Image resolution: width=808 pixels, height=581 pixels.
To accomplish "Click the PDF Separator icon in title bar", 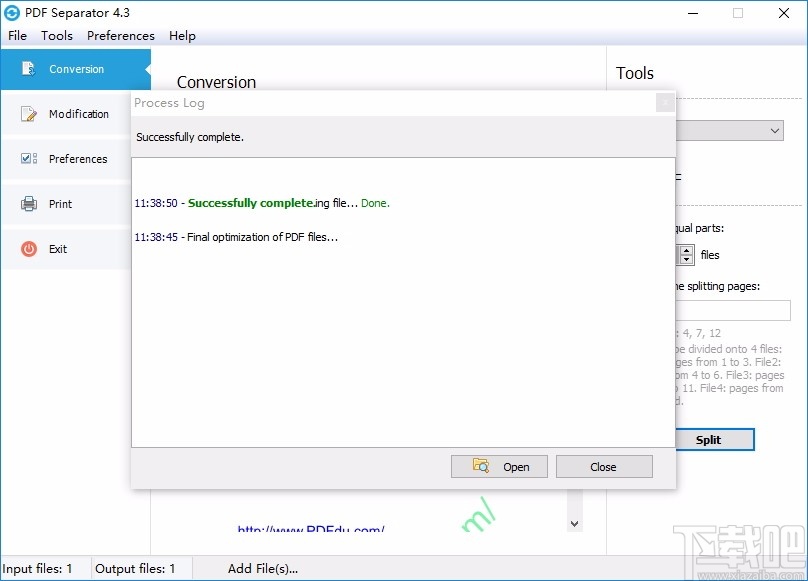I will click(x=13, y=13).
